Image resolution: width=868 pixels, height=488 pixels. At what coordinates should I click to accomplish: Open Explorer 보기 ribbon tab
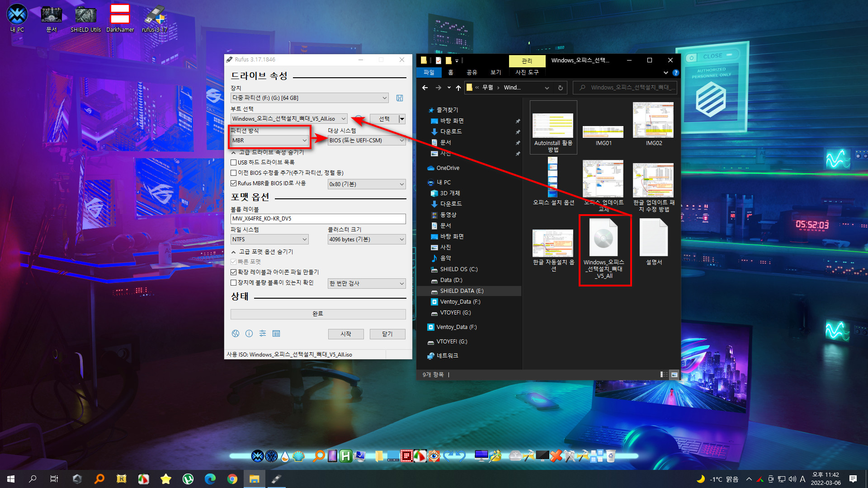tap(496, 72)
